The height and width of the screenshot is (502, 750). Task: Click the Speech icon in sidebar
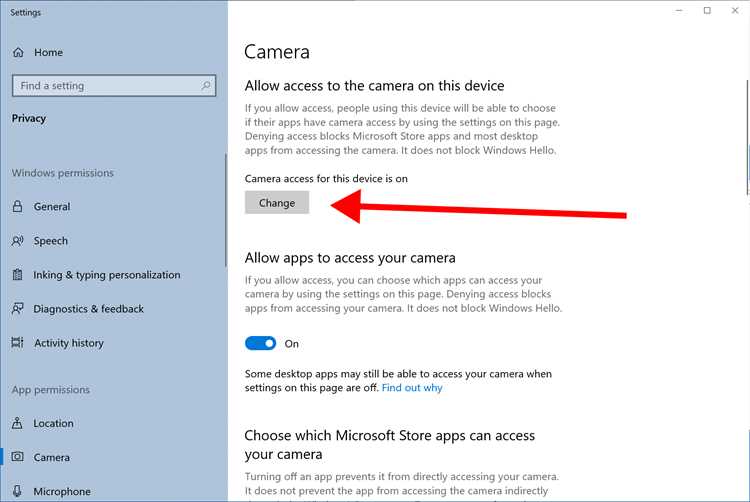[x=18, y=240]
